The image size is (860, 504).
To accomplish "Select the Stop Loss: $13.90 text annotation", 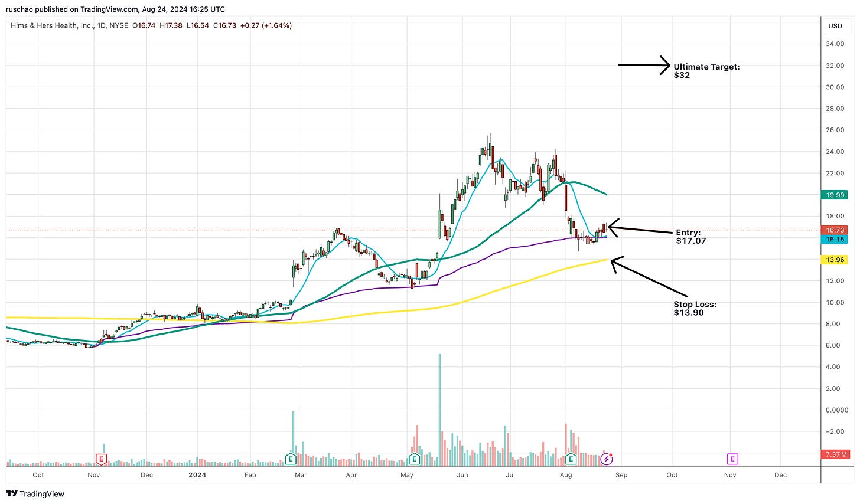I will point(695,308).
